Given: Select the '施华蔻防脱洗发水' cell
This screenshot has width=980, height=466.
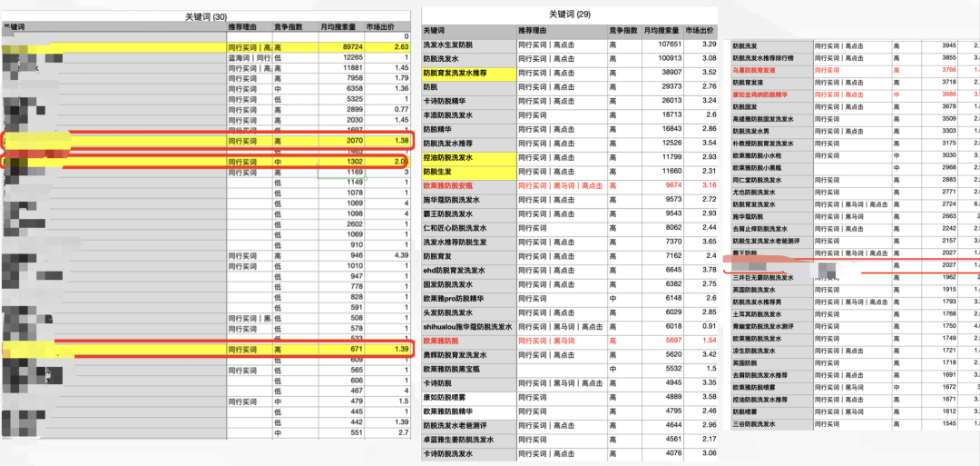Looking at the screenshot, I should [x=469, y=200].
